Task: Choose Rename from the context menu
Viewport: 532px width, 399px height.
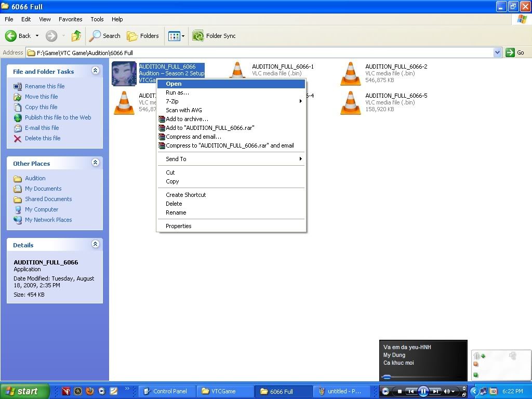Action: [231, 212]
